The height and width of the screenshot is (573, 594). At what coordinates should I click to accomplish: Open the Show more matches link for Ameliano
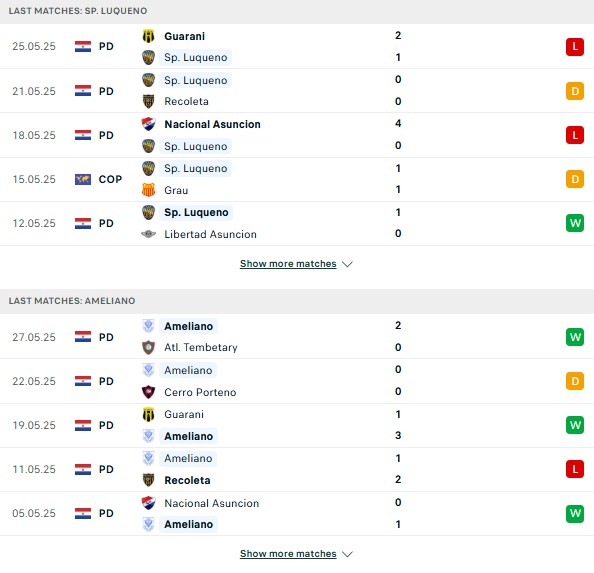[288, 554]
